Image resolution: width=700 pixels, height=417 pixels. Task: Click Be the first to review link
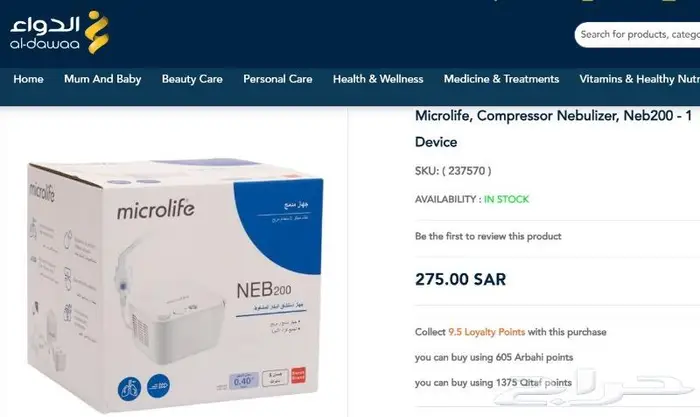pos(488,236)
